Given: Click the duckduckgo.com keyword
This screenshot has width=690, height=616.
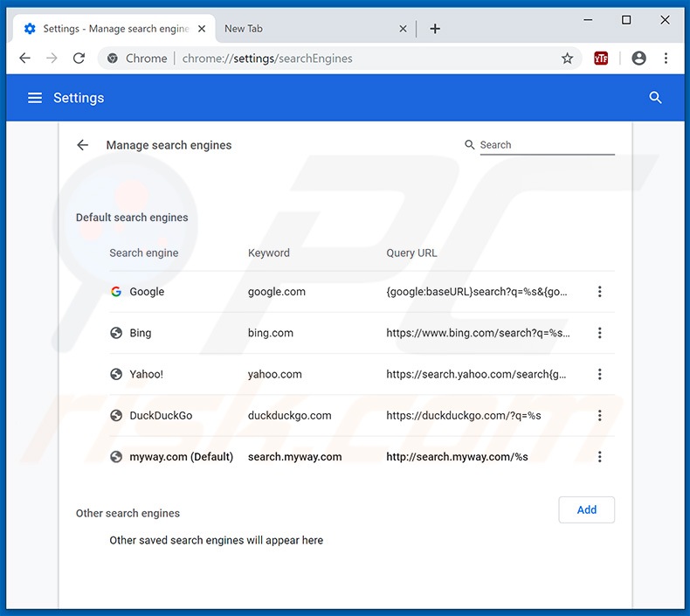Looking at the screenshot, I should point(290,415).
